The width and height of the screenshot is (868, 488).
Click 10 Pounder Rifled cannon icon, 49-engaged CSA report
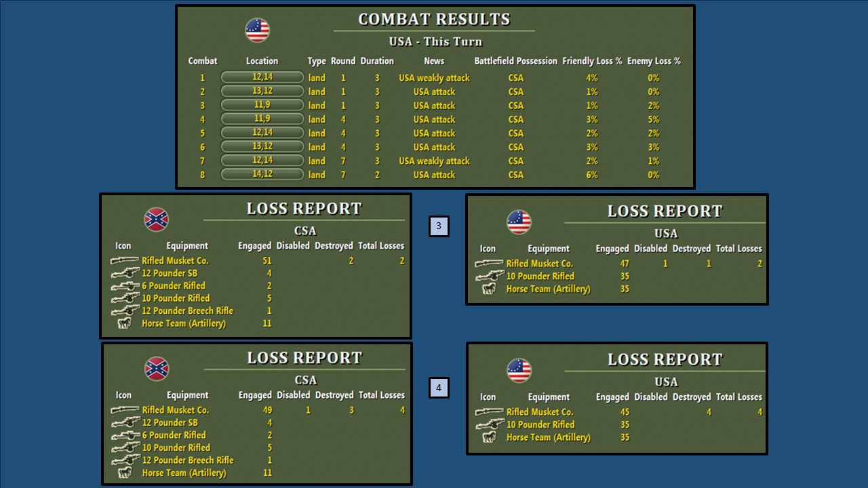tap(125, 447)
